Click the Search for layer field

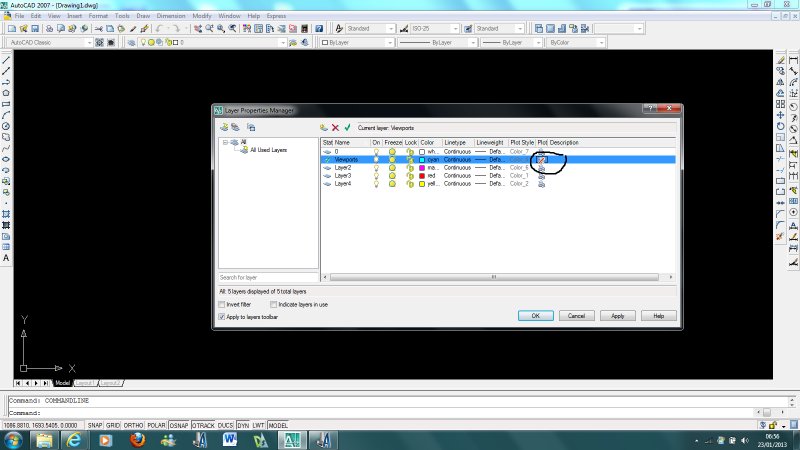(268, 278)
